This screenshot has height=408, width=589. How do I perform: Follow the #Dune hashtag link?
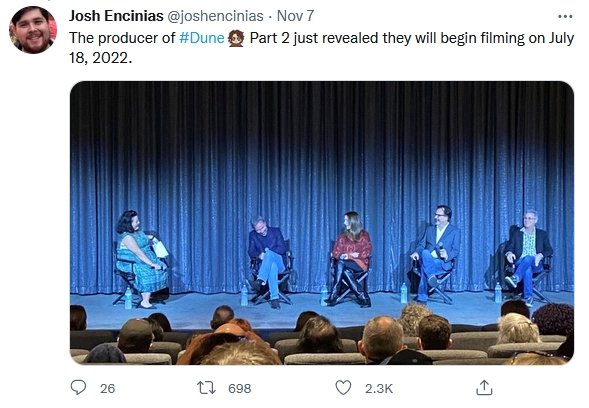click(x=202, y=38)
